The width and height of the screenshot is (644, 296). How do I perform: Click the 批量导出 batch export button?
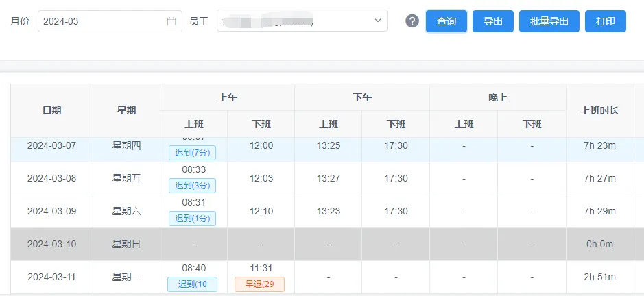tap(549, 21)
